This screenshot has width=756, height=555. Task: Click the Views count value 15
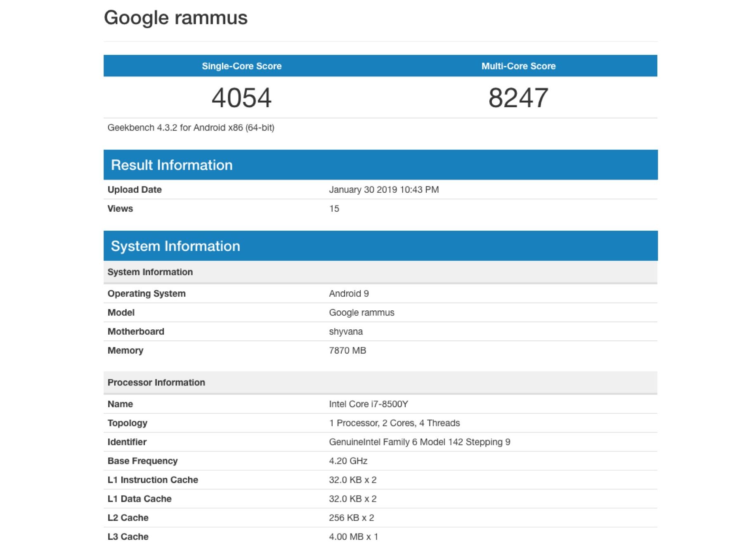click(x=334, y=209)
